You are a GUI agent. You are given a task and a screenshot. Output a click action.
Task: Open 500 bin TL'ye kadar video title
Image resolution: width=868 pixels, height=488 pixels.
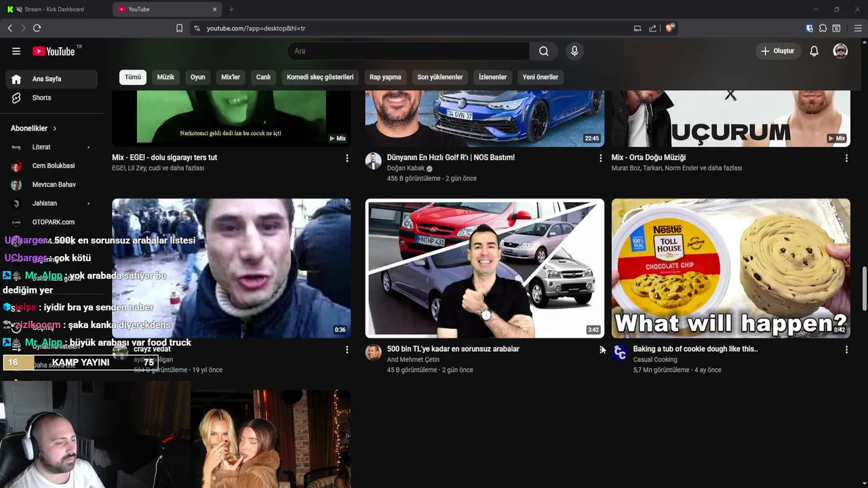click(453, 349)
